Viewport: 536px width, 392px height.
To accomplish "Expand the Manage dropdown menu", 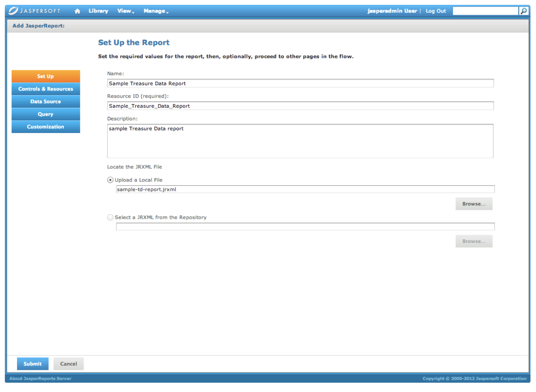I will [156, 11].
